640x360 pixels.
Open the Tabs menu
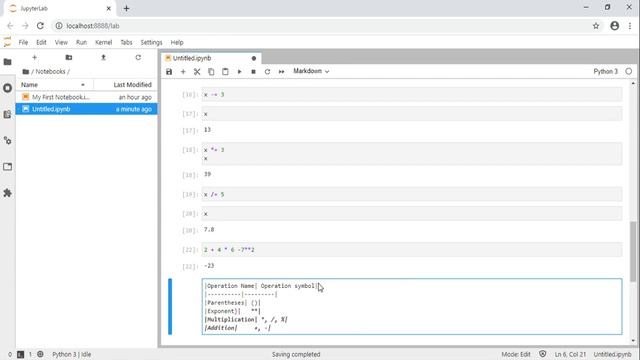point(126,42)
